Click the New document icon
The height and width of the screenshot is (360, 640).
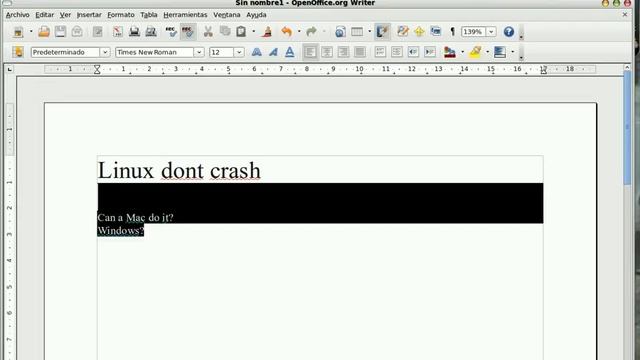18,32
